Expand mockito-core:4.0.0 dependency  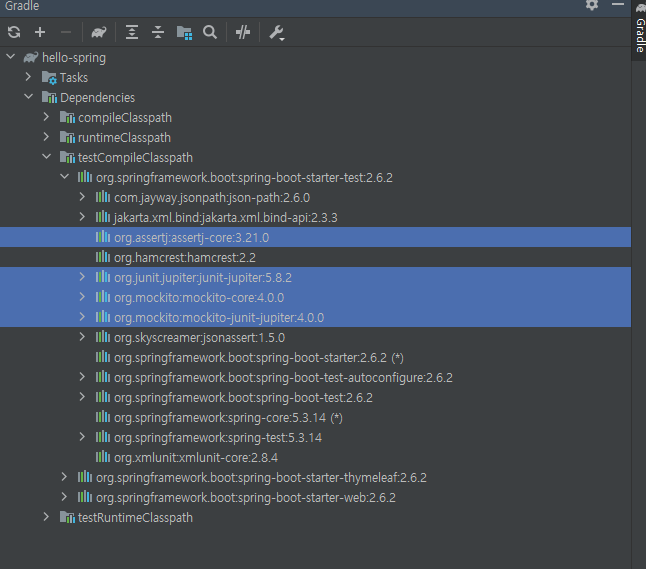click(82, 297)
